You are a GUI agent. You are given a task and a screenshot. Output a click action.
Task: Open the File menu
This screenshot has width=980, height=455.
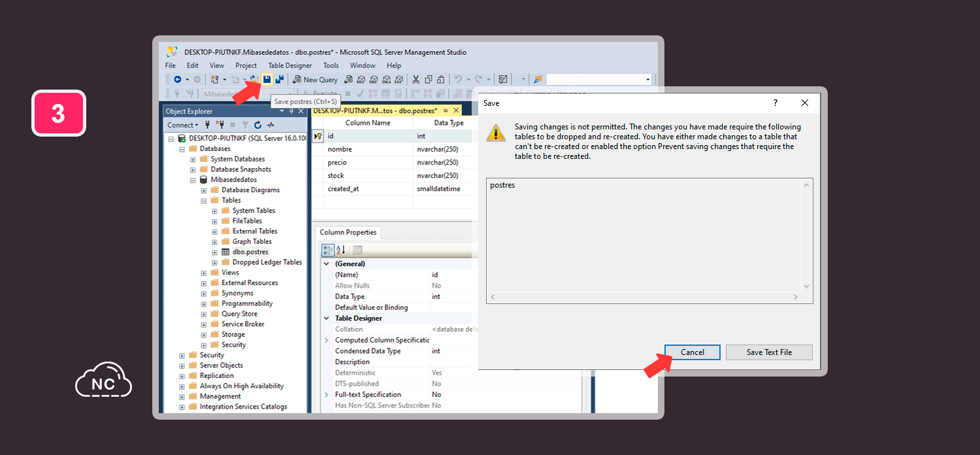(x=171, y=65)
